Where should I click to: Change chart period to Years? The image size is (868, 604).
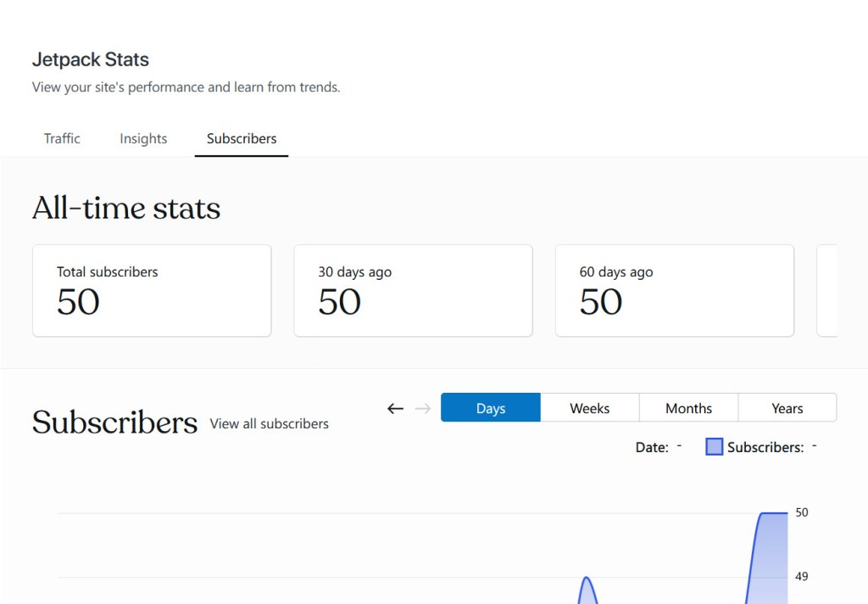tap(787, 408)
